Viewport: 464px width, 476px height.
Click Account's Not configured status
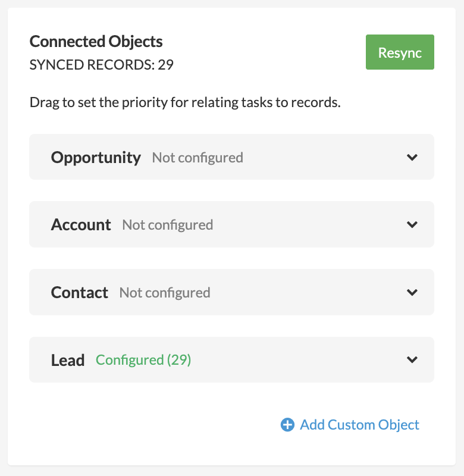click(x=167, y=225)
